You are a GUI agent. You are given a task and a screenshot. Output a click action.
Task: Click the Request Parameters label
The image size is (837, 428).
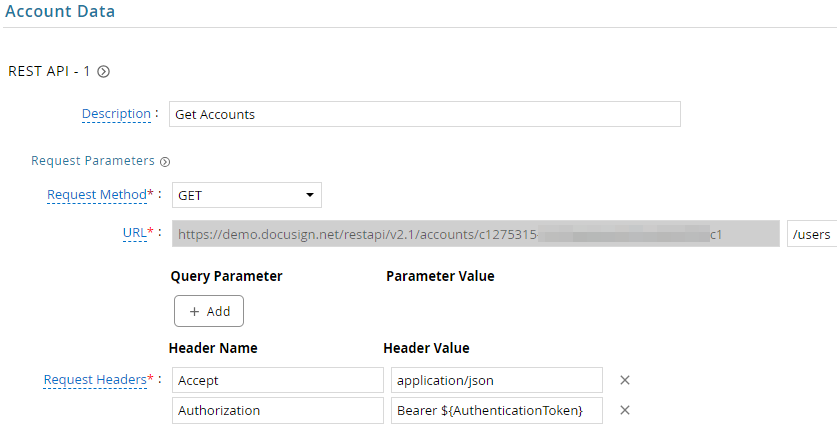(93, 161)
